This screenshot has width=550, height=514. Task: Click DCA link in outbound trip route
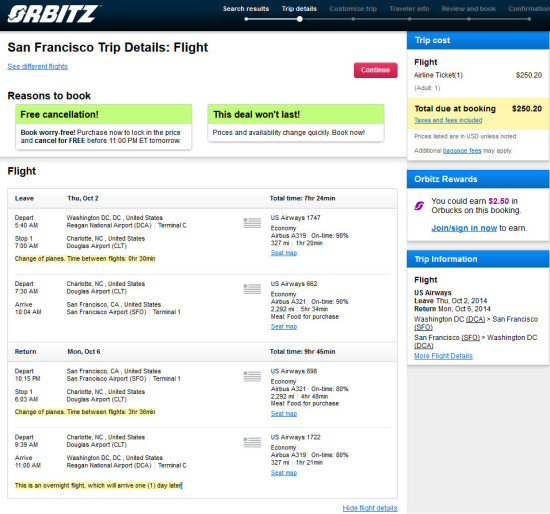click(475, 319)
